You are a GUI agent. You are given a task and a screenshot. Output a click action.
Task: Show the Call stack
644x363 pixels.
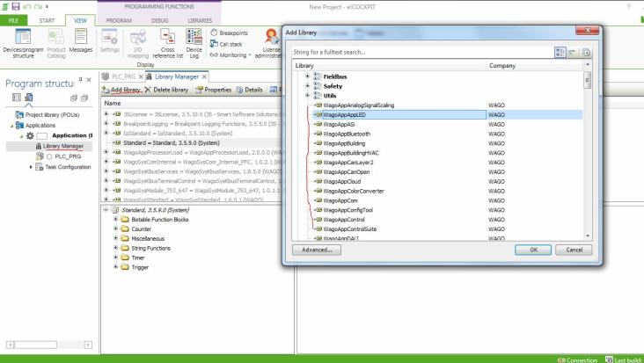(x=226, y=44)
